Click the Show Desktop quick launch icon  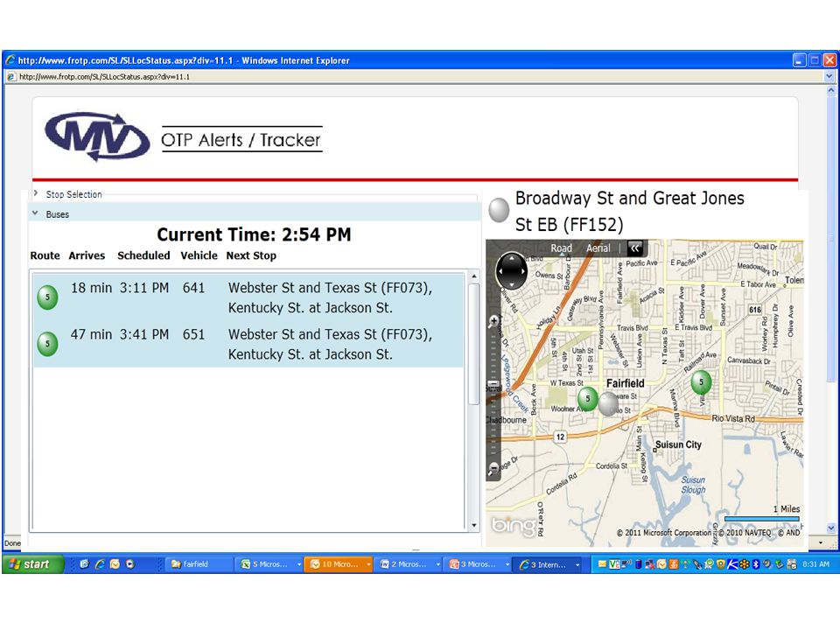[x=84, y=564]
